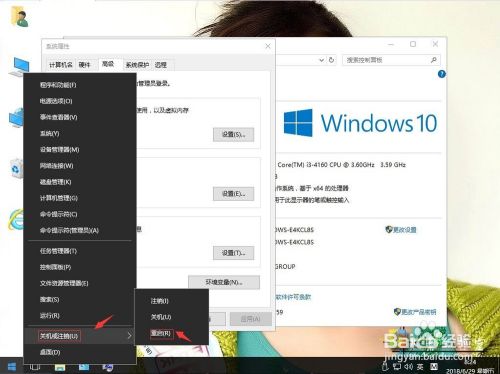Open File Explorer from the taskbar
Screen dimensions: 500x374
tap(60, 367)
